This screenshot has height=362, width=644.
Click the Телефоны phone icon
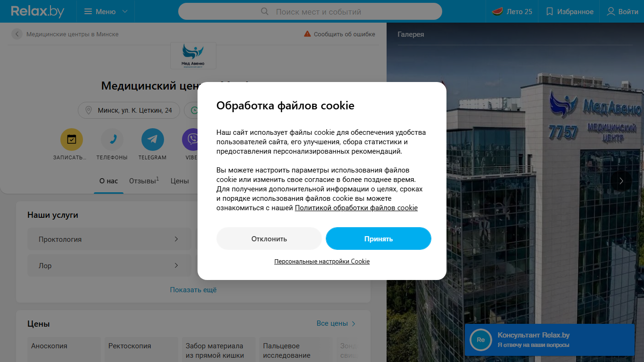[112, 140]
